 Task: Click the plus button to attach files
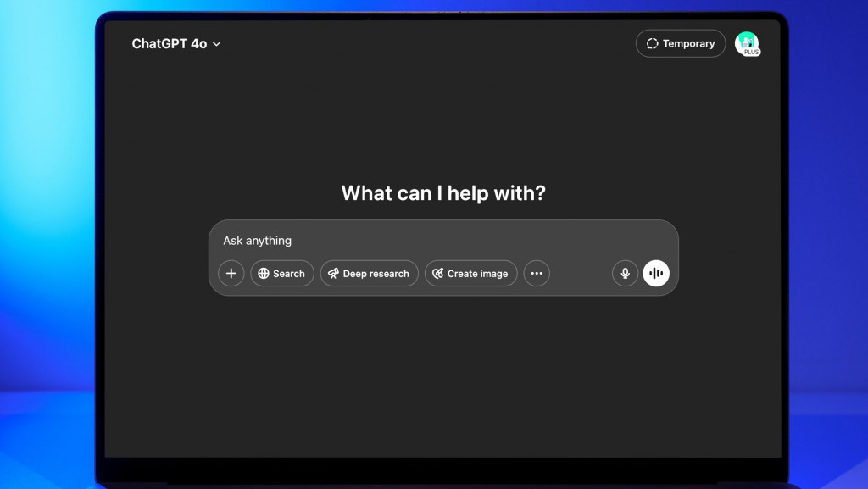[231, 274]
